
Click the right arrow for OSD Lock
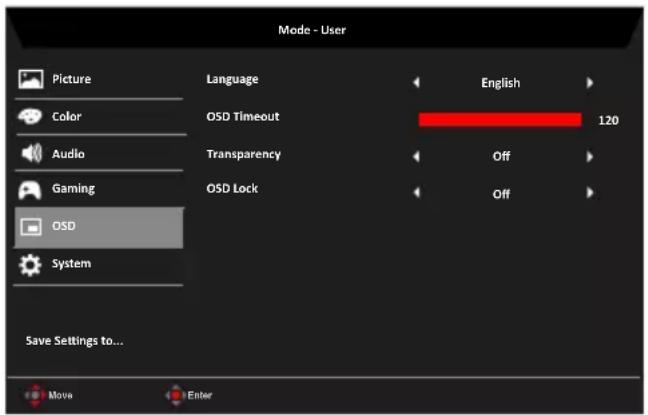point(590,193)
